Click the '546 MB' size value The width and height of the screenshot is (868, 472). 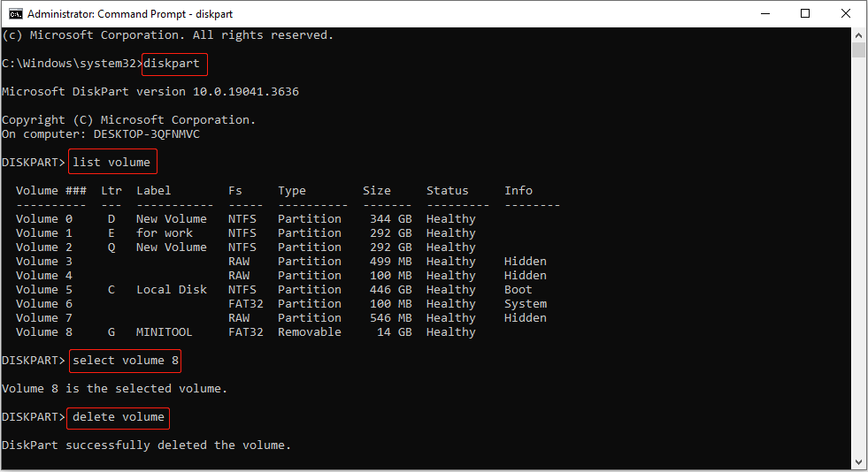[x=391, y=318]
